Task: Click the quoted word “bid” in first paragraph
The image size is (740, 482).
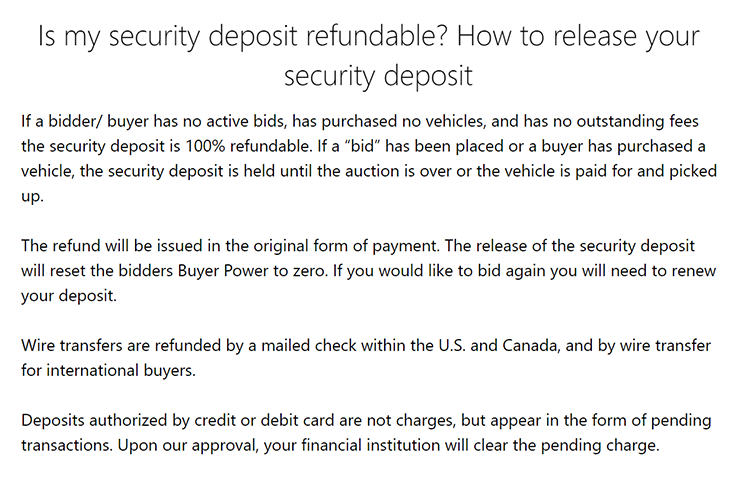Action: (x=362, y=146)
